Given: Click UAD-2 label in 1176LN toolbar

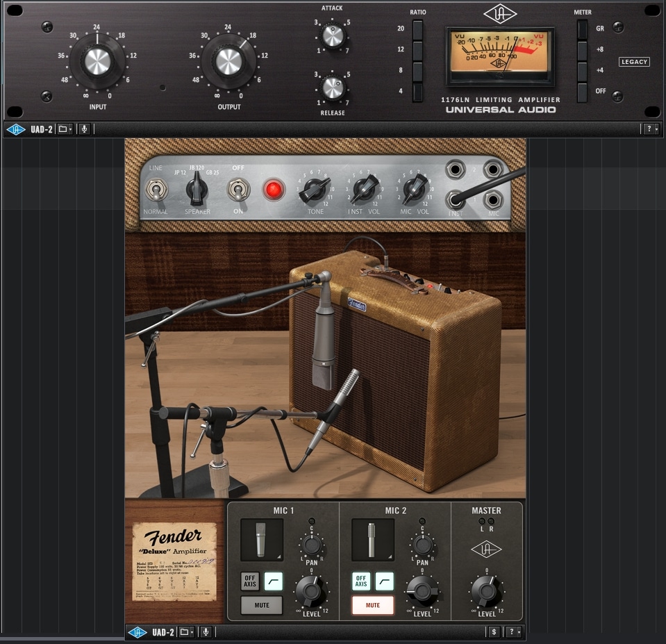Looking at the screenshot, I should pos(42,129).
